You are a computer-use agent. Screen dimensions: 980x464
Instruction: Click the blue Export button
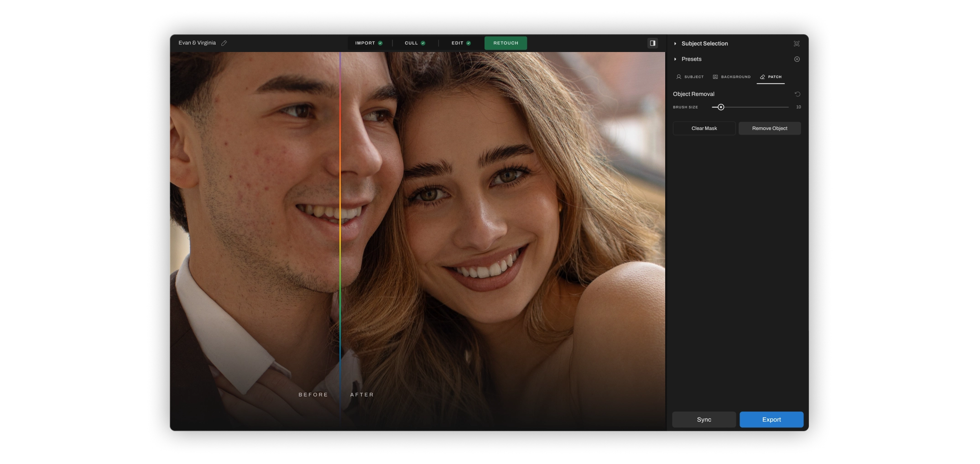pyautogui.click(x=771, y=420)
